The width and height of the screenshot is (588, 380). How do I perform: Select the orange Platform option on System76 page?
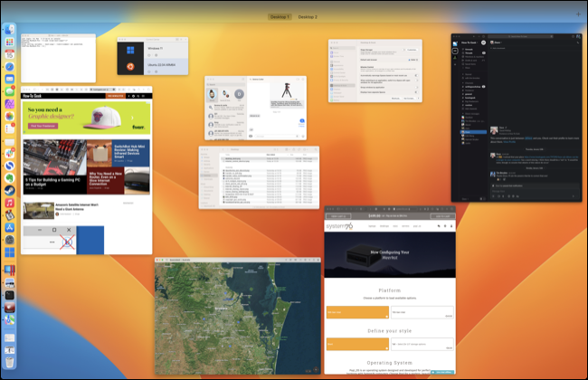point(357,312)
